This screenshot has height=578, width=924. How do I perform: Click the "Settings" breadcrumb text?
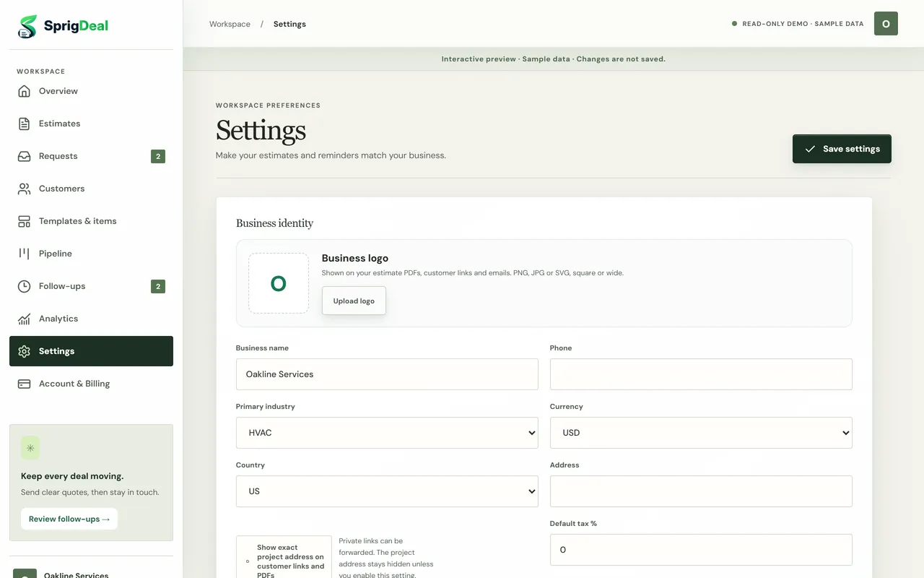289,24
